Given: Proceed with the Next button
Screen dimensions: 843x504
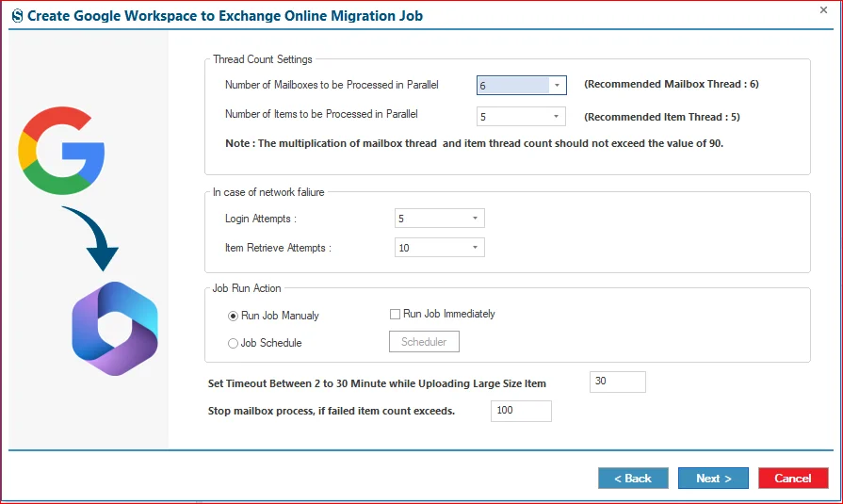Looking at the screenshot, I should click(713, 479).
